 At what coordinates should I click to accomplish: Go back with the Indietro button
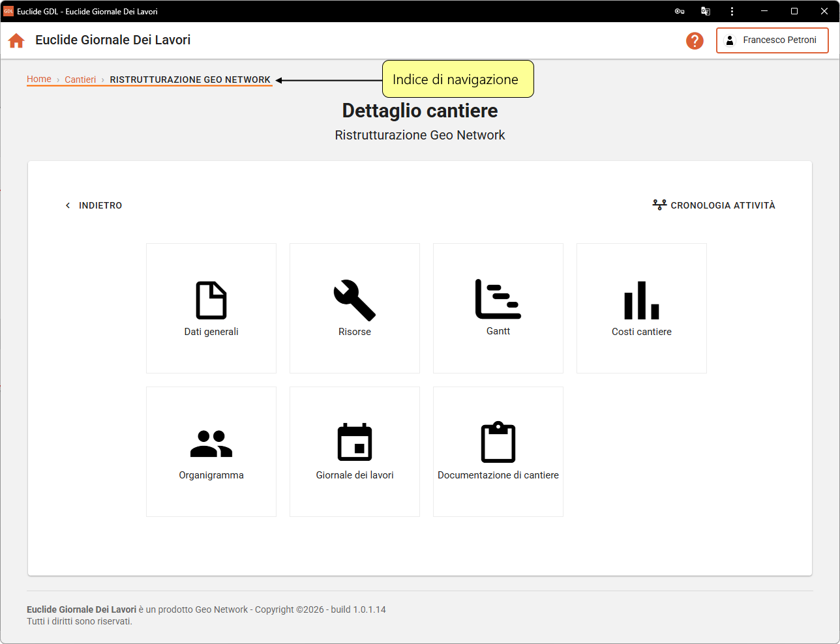tap(94, 205)
